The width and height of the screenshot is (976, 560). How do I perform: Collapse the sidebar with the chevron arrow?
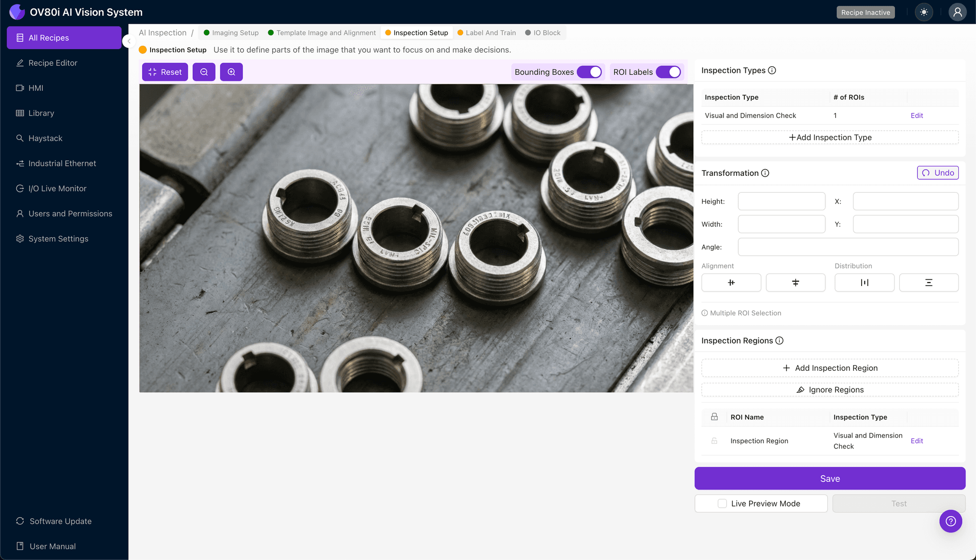[129, 41]
